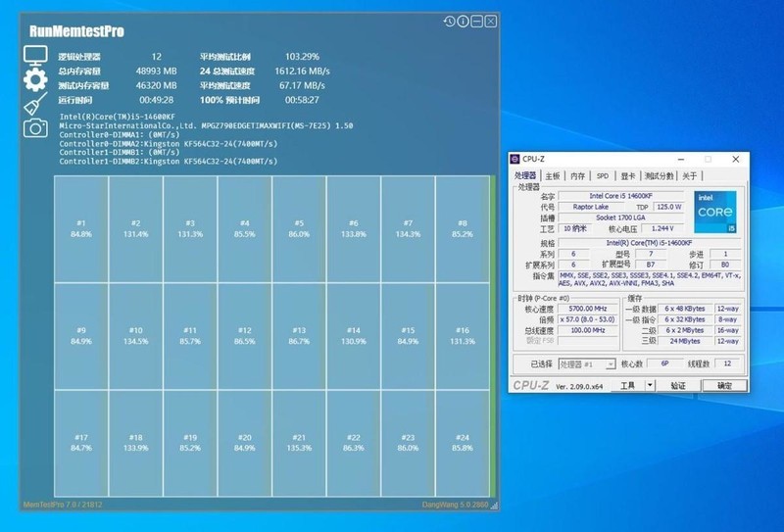
Task: Take a screenshot with the camera icon
Action: 35,128
